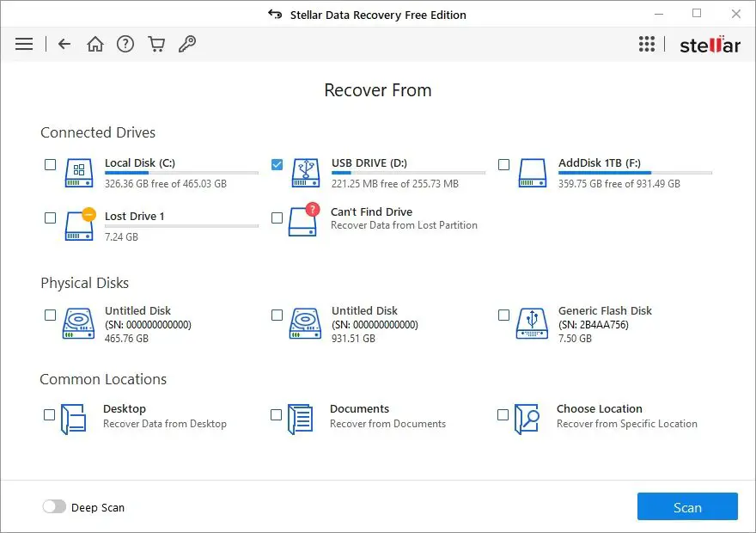The image size is (756, 533).
Task: Click the Choose Location magnifier icon
Action: pos(527,419)
